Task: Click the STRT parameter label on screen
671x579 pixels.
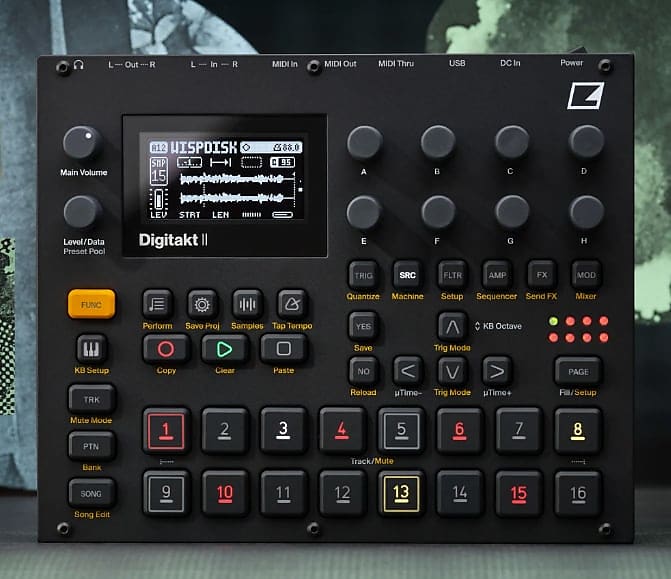Action: tap(190, 215)
